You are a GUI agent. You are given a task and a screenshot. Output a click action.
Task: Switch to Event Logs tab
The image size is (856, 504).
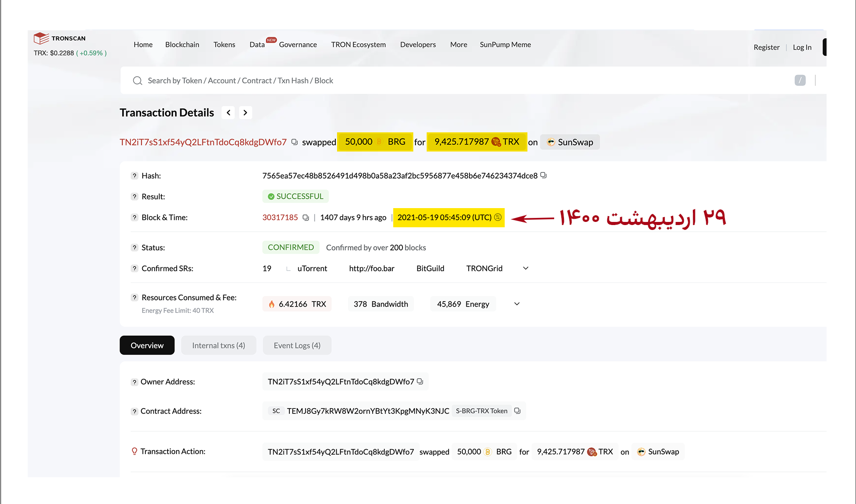click(x=297, y=345)
